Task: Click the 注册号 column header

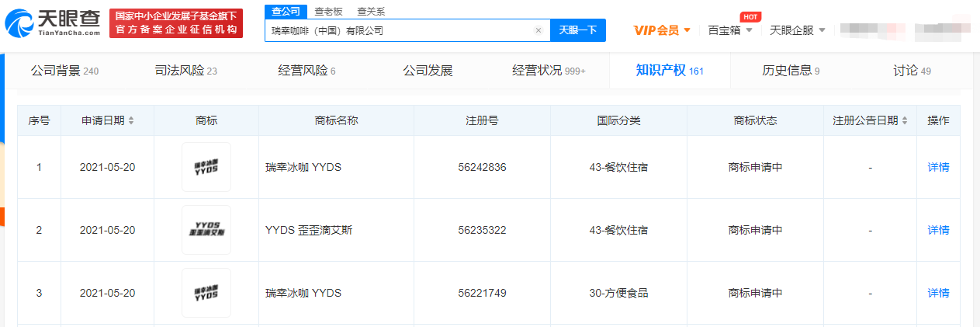Action: [x=482, y=121]
